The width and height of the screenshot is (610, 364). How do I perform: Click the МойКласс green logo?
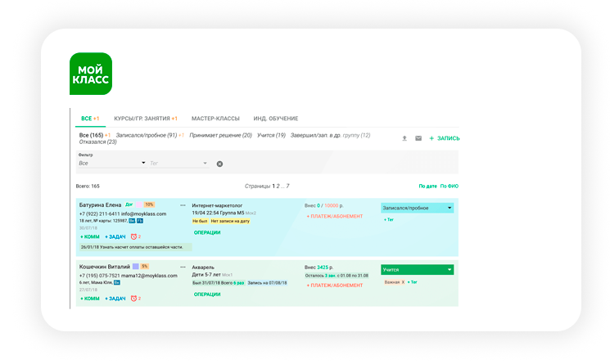(91, 74)
